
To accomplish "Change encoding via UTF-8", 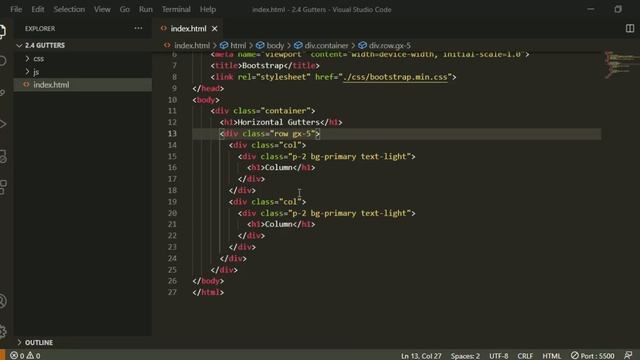I will click(x=498, y=356).
